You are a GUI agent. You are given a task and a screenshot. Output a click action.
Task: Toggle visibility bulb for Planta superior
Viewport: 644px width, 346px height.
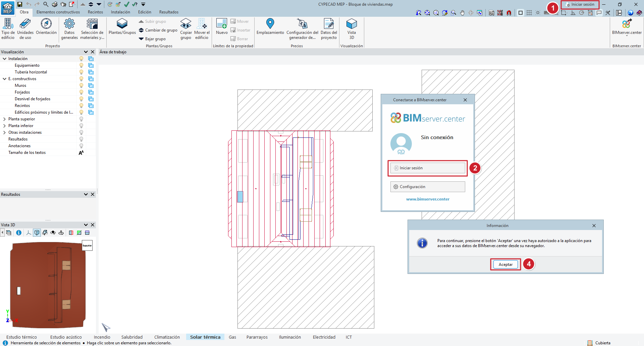(81, 119)
